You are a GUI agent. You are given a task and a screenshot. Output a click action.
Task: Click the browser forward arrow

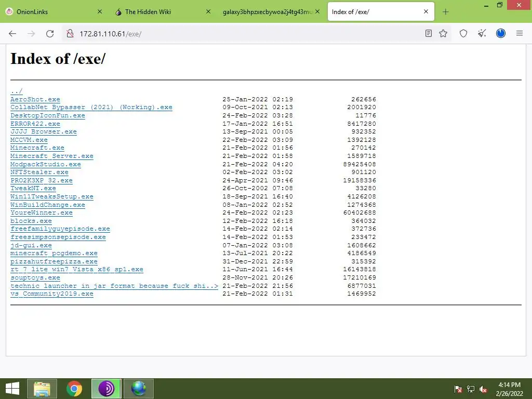31,34
